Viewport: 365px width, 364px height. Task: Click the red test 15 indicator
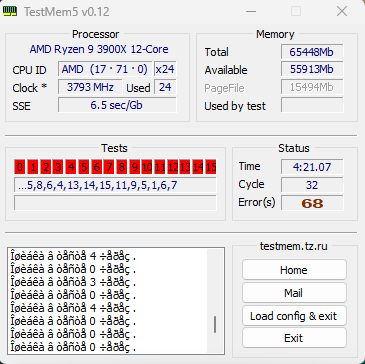pos(211,167)
